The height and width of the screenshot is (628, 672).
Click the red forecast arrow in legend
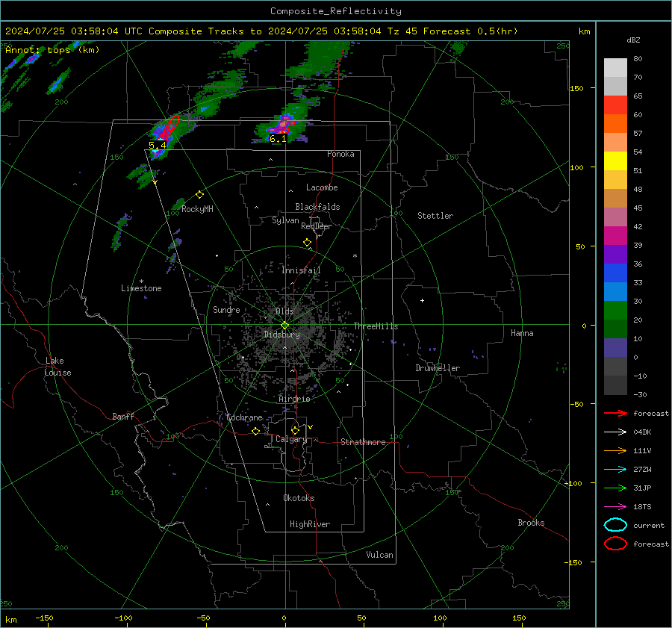coord(615,413)
